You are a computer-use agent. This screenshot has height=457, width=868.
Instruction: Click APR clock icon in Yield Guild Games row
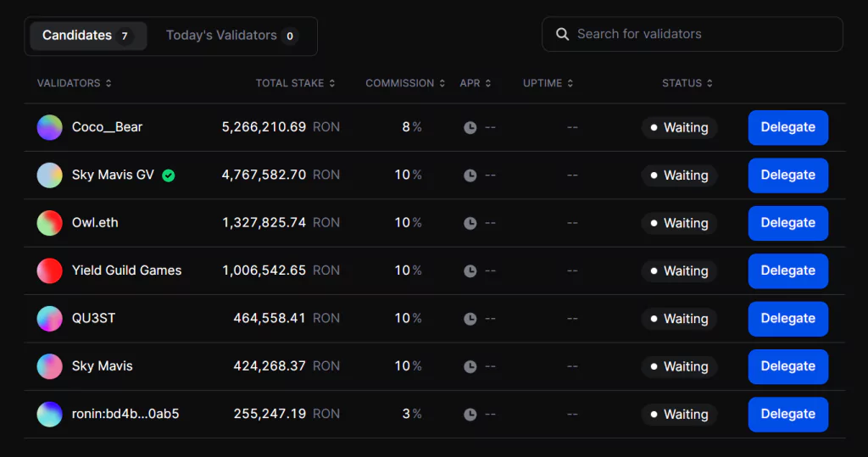(470, 270)
